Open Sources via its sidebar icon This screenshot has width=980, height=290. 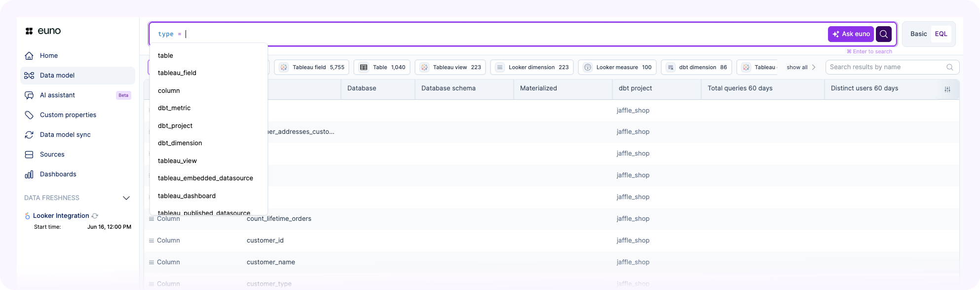point(29,155)
